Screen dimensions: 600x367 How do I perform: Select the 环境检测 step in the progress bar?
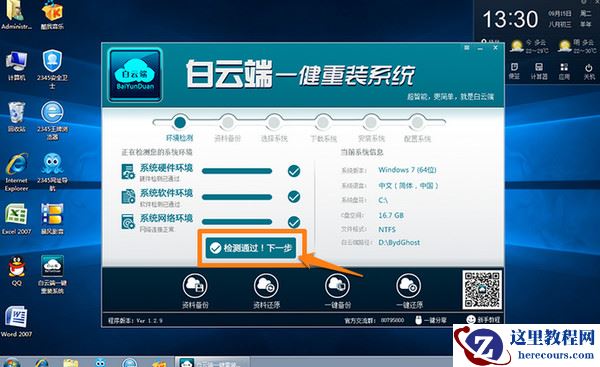179,122
